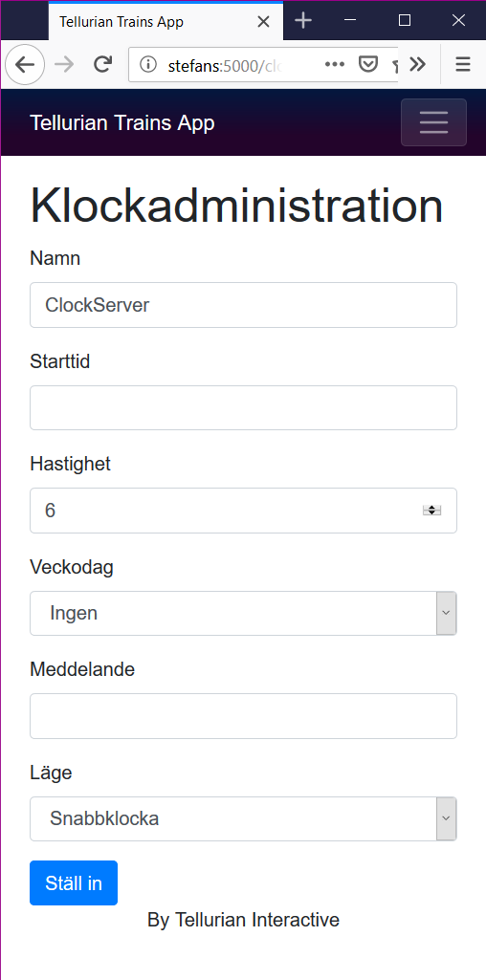Open a new tab with the plus icon

pyautogui.click(x=303, y=21)
